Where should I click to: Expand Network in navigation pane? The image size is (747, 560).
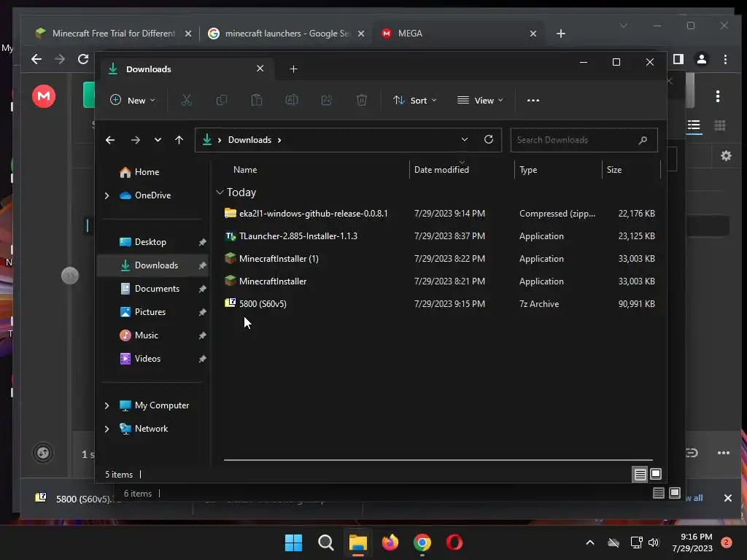click(x=107, y=429)
